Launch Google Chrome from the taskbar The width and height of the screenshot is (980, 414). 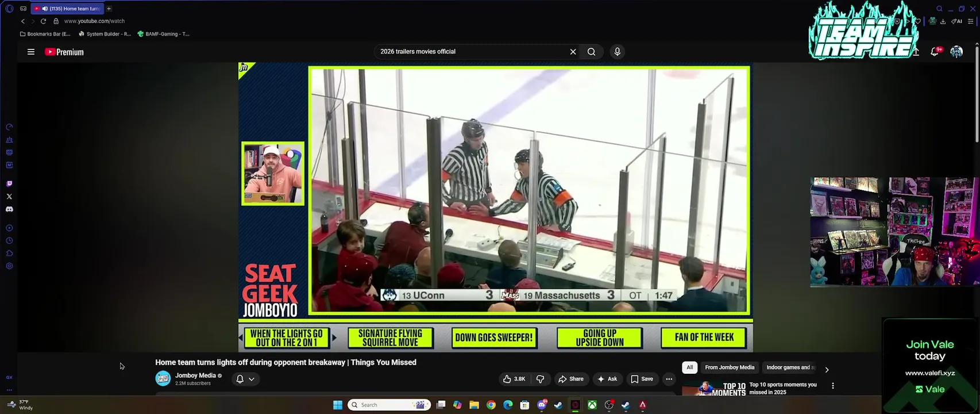(x=491, y=405)
